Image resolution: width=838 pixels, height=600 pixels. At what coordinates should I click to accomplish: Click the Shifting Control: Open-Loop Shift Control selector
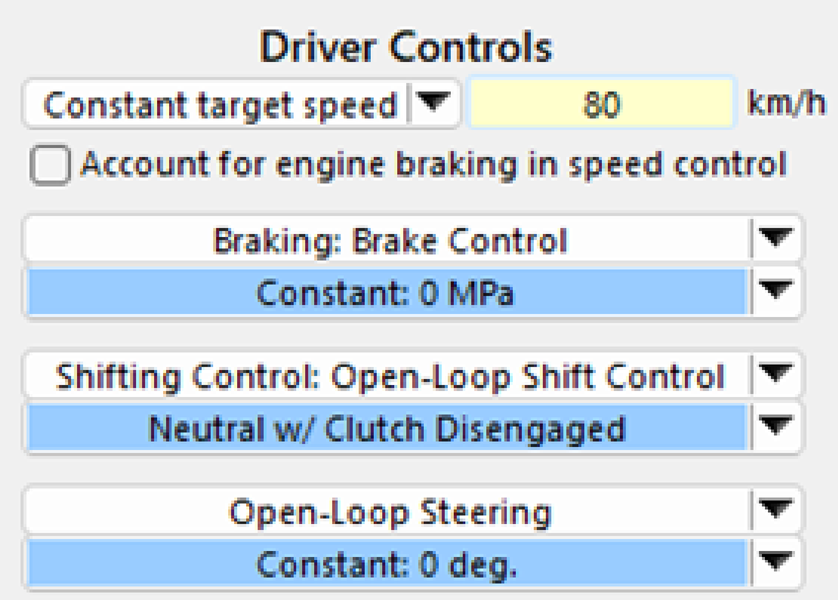pos(388,377)
